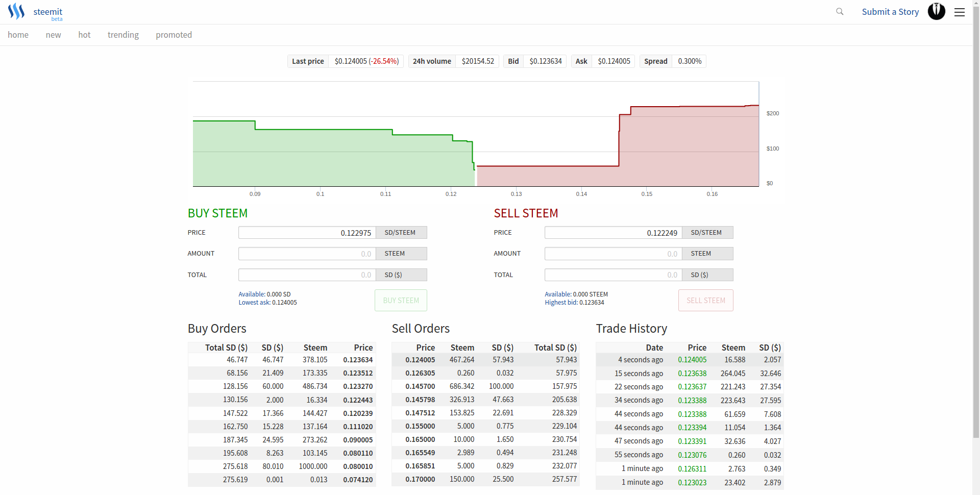This screenshot has width=980, height=495.
Task: Click trade history price 0.123023
Action: pyautogui.click(x=692, y=483)
